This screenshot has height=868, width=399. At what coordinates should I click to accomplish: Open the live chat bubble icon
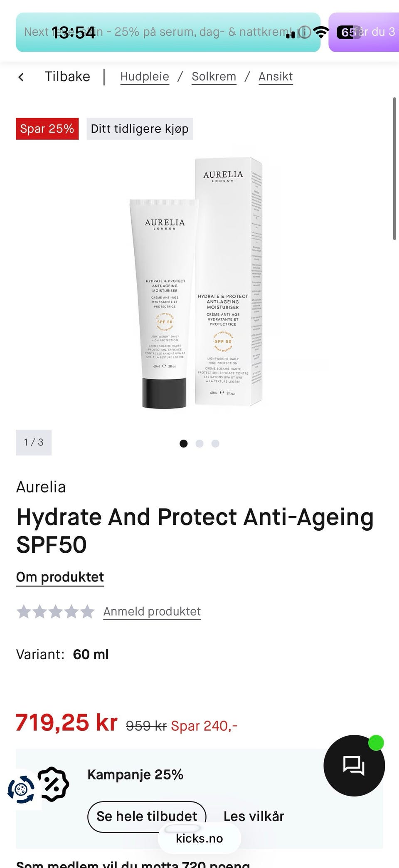pyautogui.click(x=354, y=766)
